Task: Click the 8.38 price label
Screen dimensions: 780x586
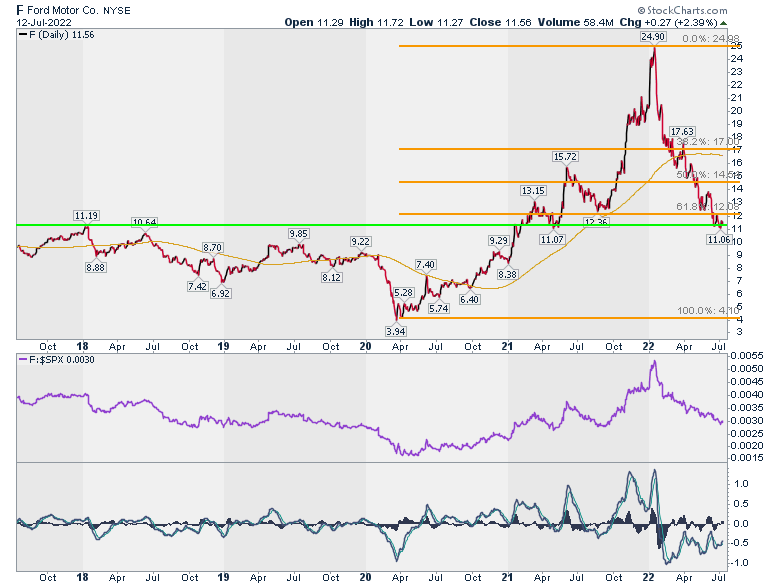Action: pos(507,275)
